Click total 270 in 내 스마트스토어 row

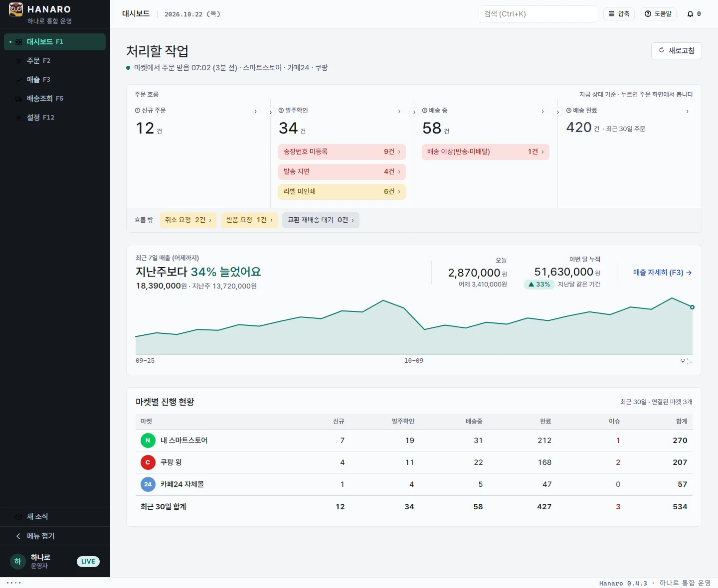coord(680,441)
